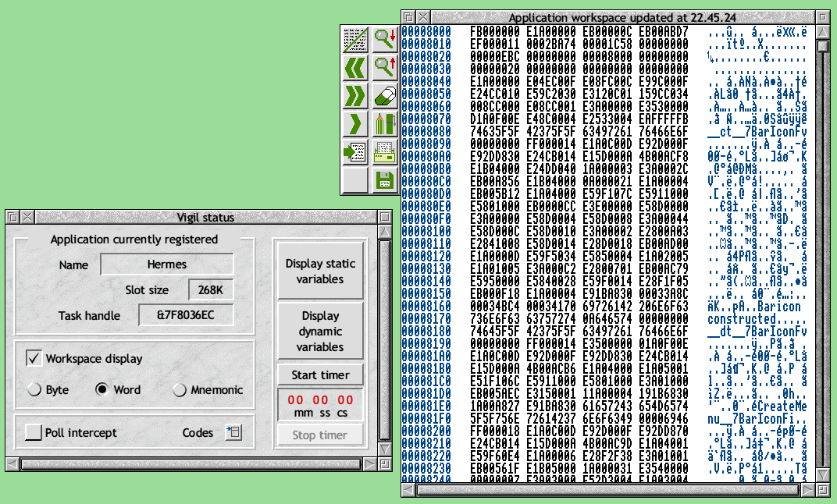Untick the Workspace display checkbox
Viewport: 837px width, 504px height.
(34, 359)
